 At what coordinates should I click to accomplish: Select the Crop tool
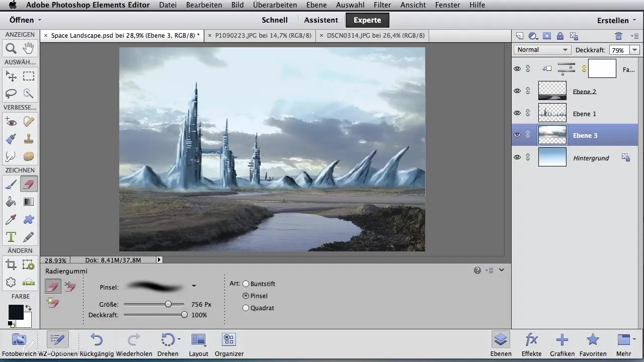11,264
